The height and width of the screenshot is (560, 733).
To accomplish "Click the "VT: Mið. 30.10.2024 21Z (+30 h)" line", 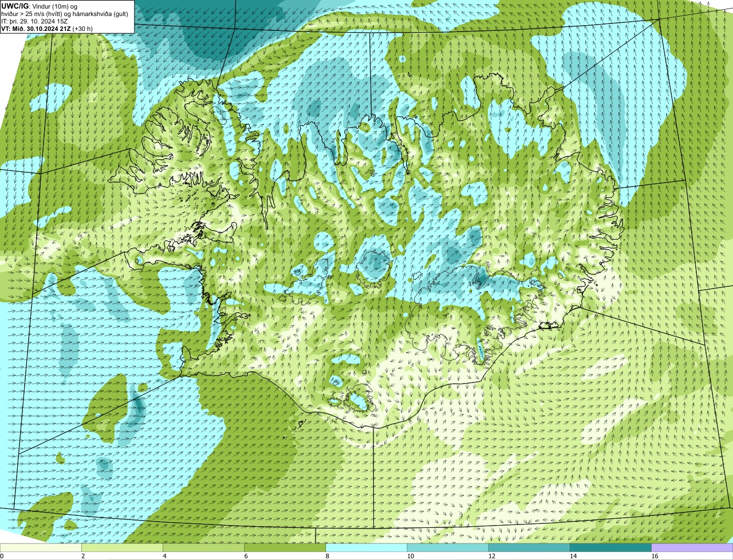I will tap(47, 28).
